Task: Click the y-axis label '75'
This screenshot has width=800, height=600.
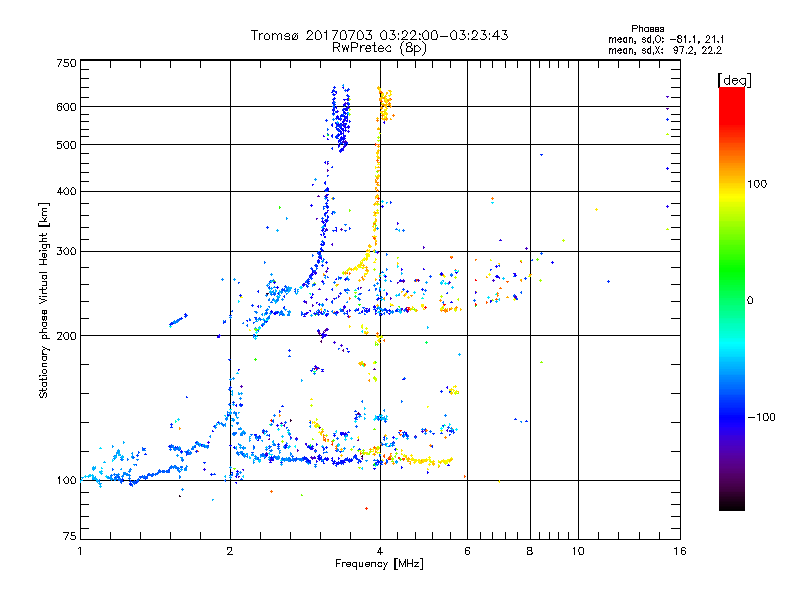Action: coord(70,536)
